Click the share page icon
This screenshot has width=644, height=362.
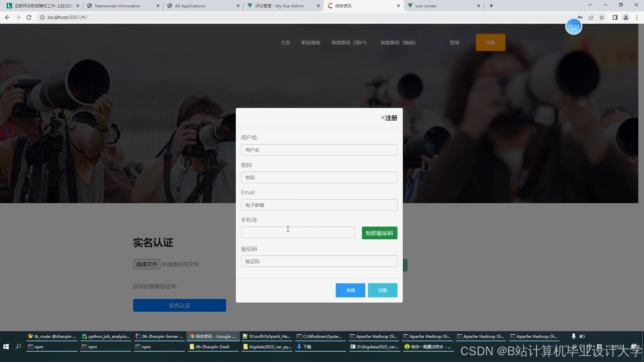(x=591, y=17)
